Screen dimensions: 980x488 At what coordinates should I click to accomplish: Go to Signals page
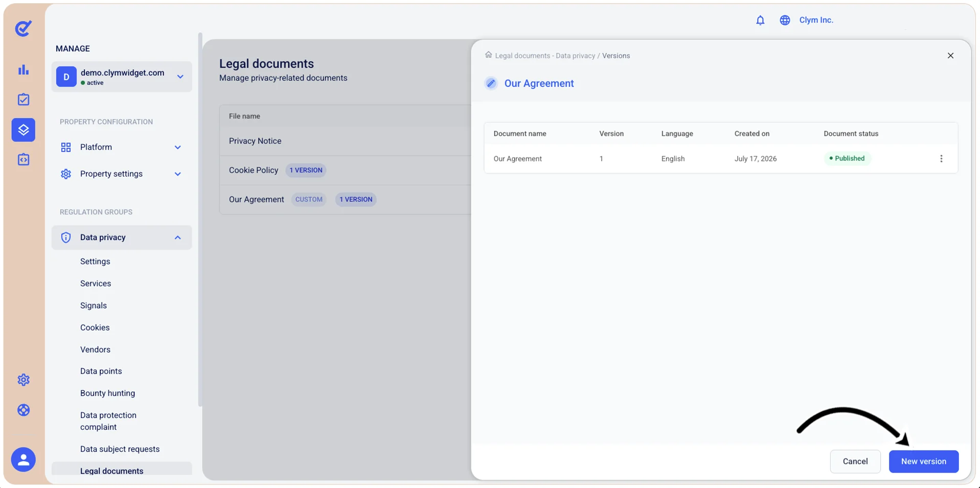94,305
